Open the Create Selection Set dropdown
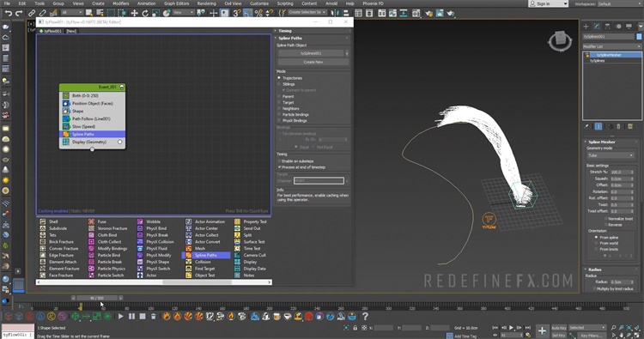 [307, 12]
